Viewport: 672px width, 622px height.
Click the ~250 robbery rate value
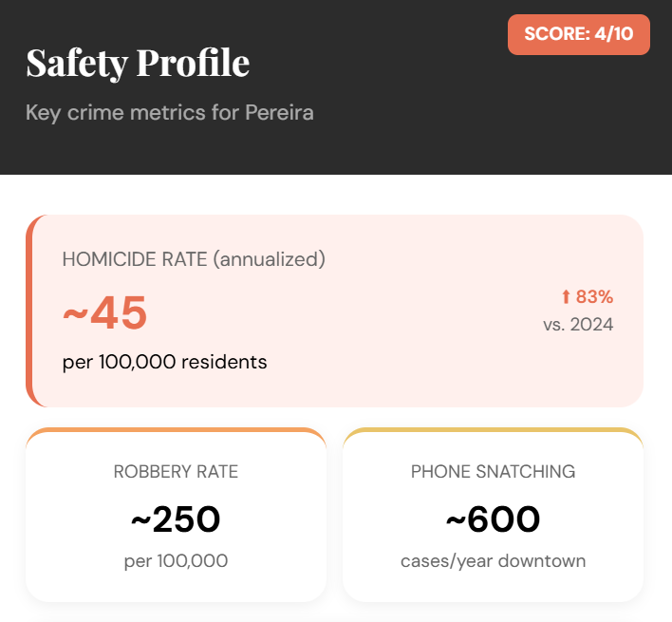176,519
